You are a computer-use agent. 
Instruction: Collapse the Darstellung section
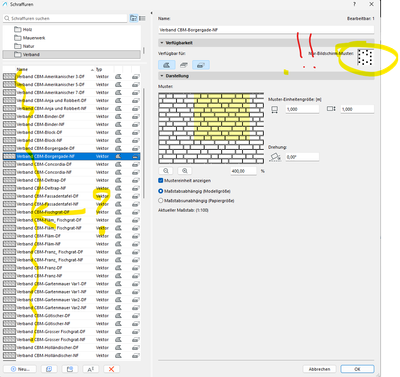point(162,76)
